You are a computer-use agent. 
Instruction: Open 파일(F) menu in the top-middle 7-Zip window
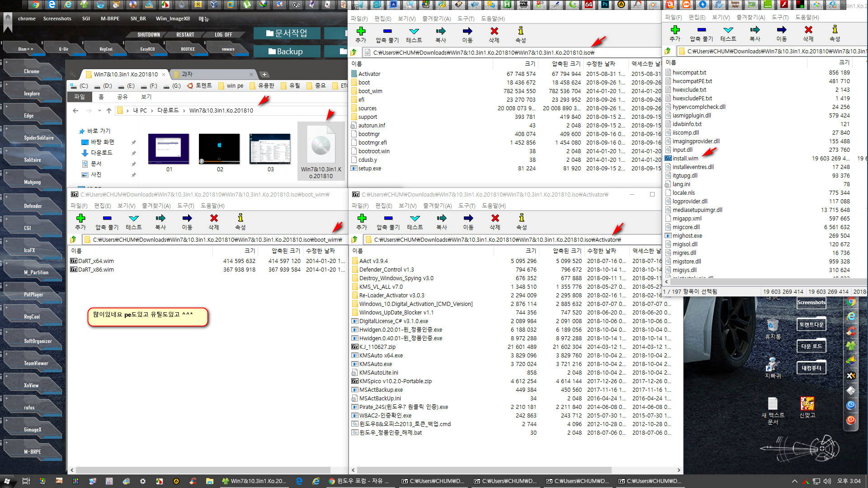(x=359, y=19)
